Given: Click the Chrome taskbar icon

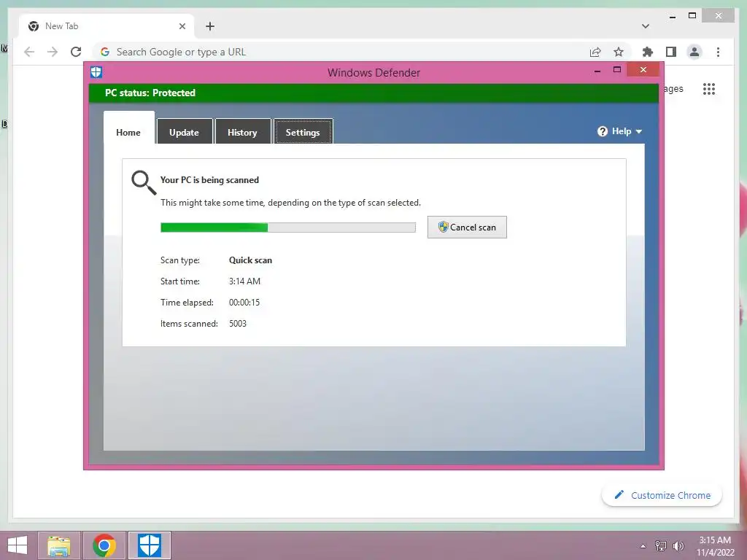Looking at the screenshot, I should (x=104, y=545).
